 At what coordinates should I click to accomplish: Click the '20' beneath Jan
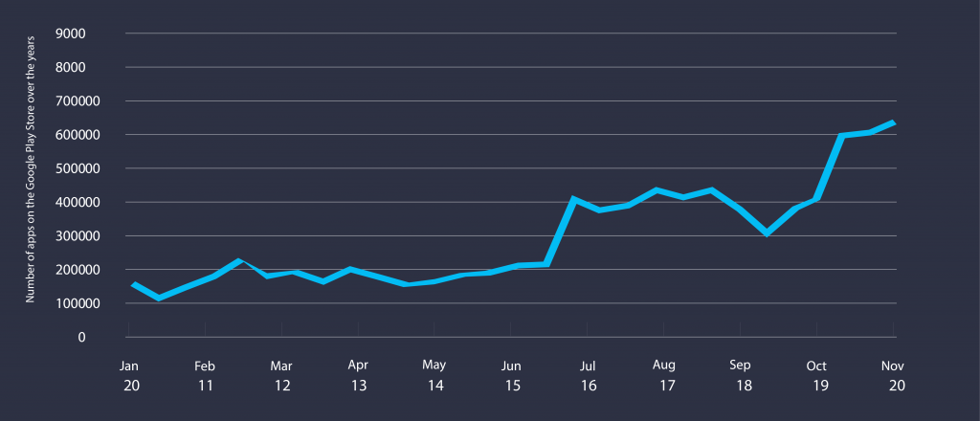click(131, 386)
